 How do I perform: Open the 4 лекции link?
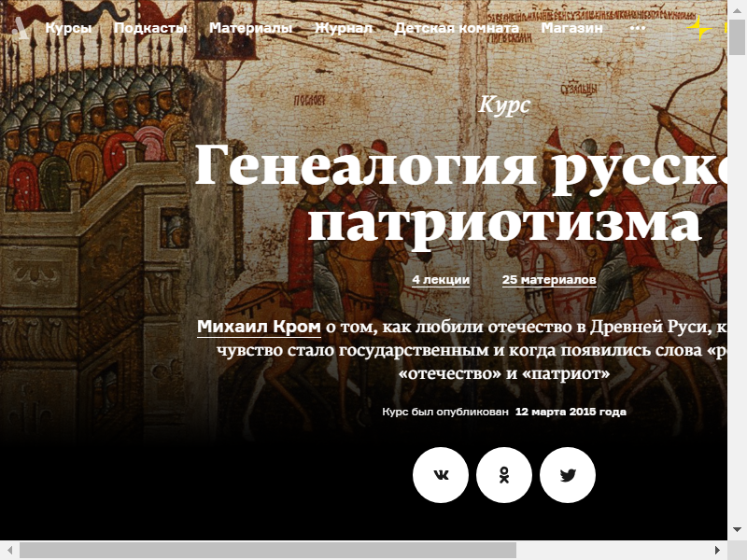441,280
